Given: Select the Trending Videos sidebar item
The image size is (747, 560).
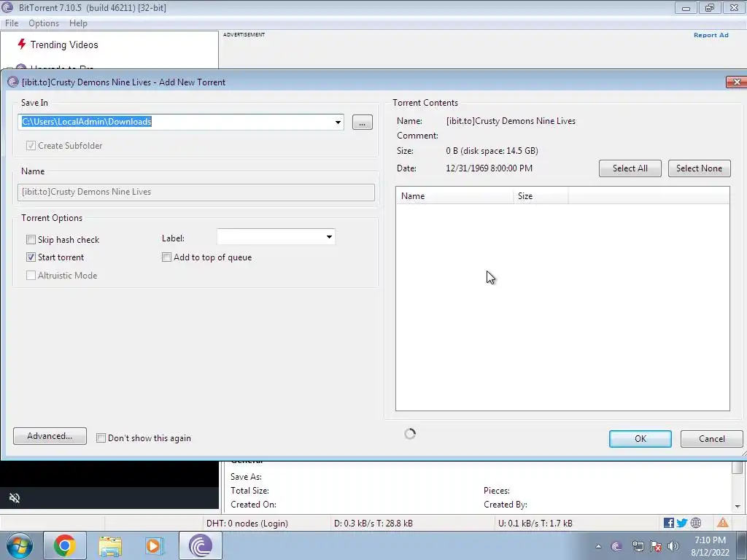Looking at the screenshot, I should (x=64, y=44).
